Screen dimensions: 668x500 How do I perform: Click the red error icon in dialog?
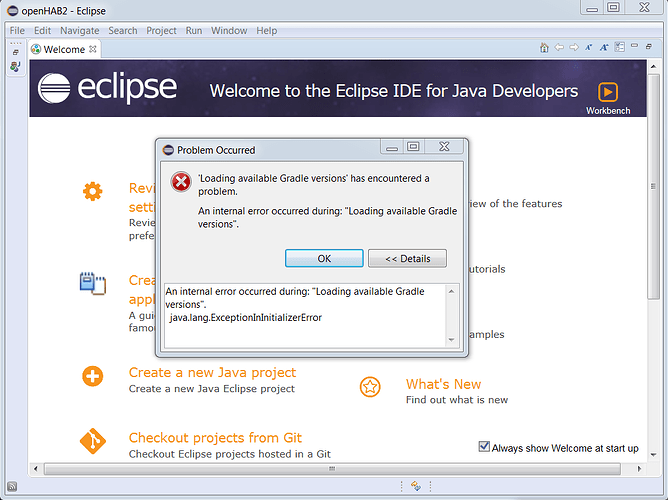tap(181, 182)
